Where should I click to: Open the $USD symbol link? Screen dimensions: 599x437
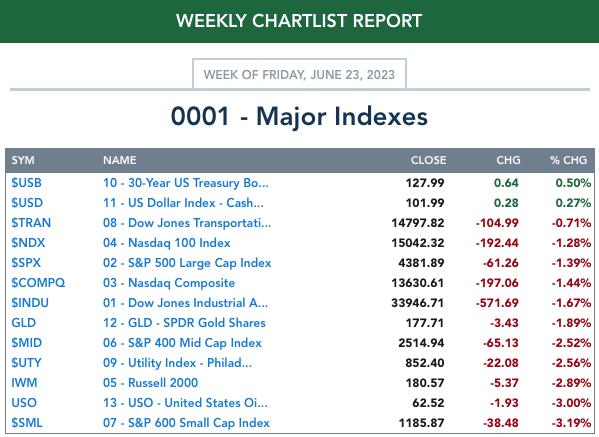click(27, 203)
